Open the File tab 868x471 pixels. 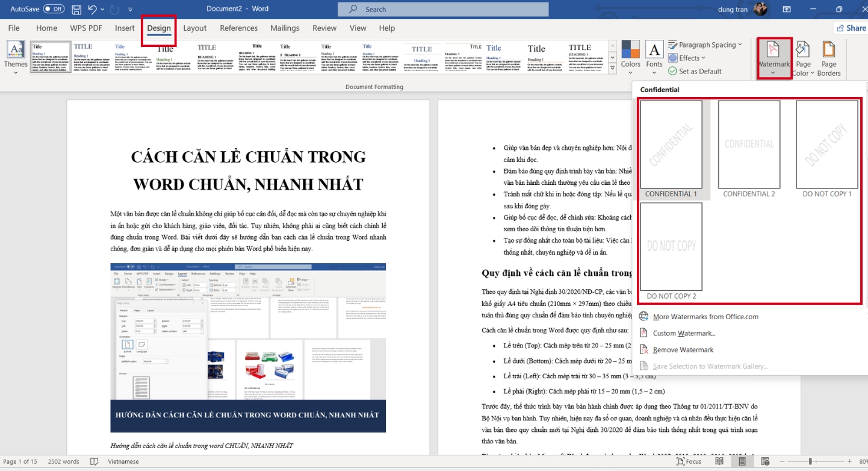(x=14, y=28)
